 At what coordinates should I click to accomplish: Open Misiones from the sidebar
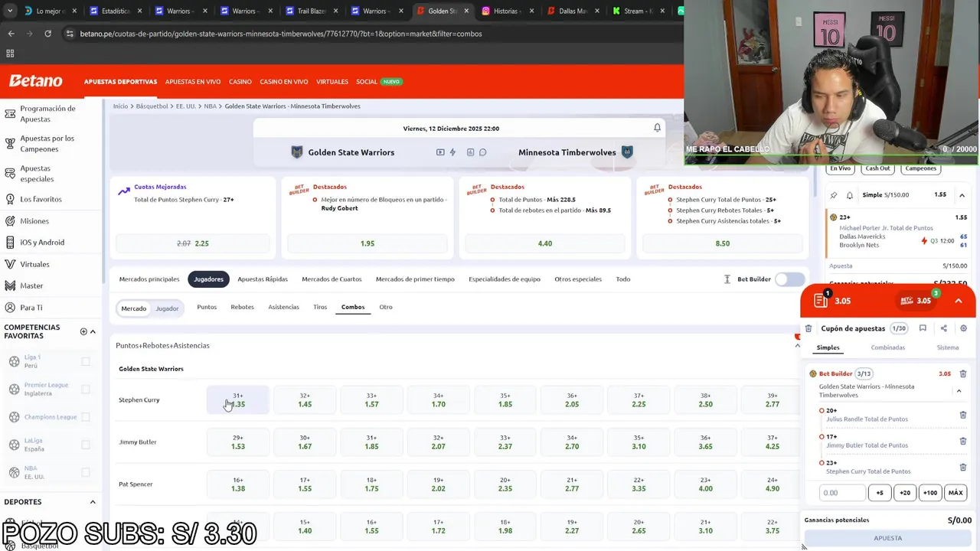pos(34,221)
